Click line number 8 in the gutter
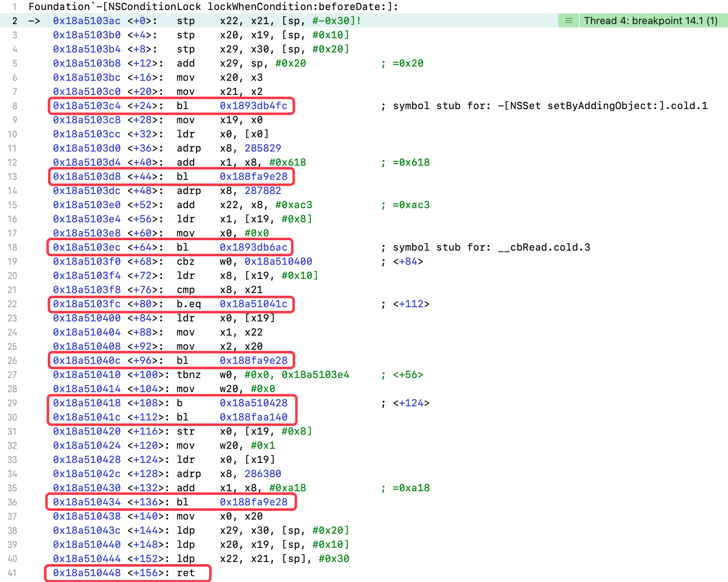 tap(15, 106)
